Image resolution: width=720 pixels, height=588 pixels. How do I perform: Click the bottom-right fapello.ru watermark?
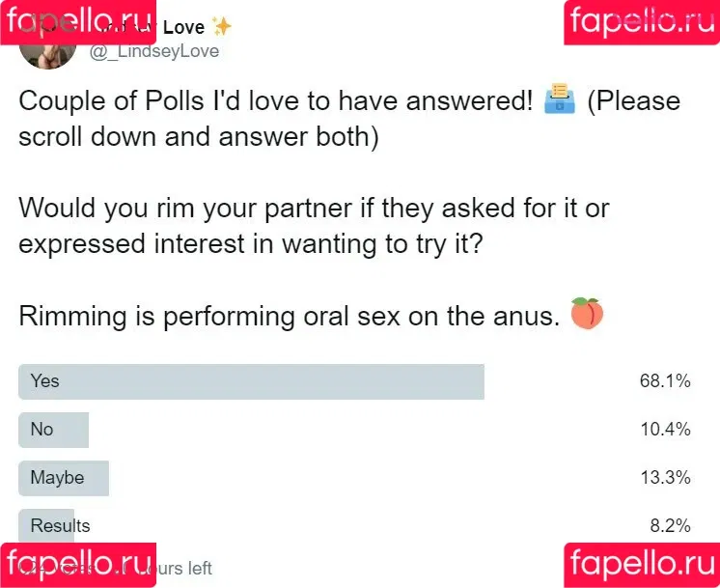point(642,565)
